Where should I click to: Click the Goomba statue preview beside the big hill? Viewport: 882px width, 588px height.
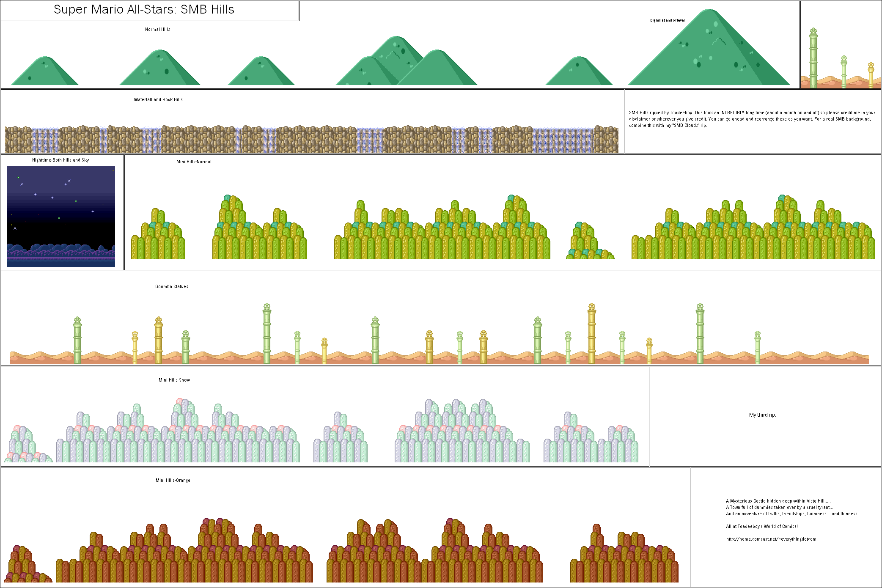click(841, 58)
